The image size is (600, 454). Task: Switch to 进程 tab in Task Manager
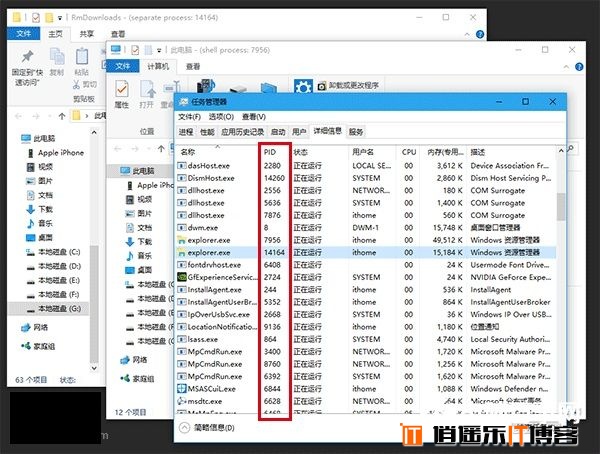(x=186, y=132)
